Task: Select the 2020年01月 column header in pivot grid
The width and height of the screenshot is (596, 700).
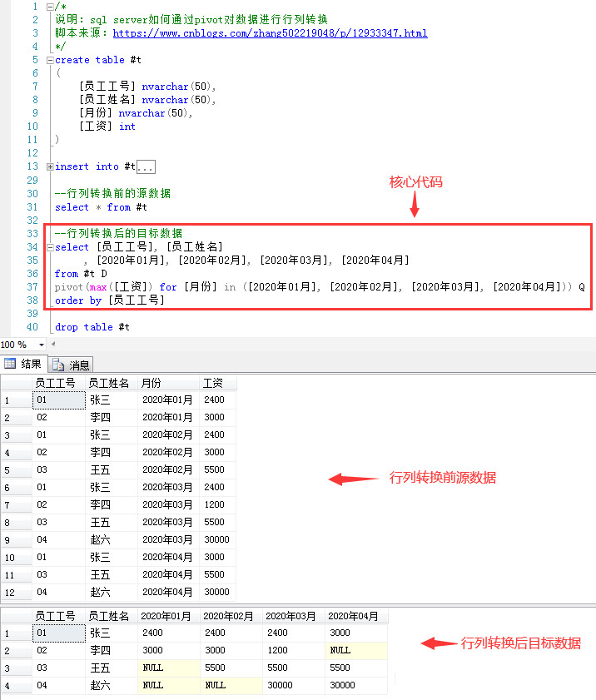Action: click(x=169, y=616)
